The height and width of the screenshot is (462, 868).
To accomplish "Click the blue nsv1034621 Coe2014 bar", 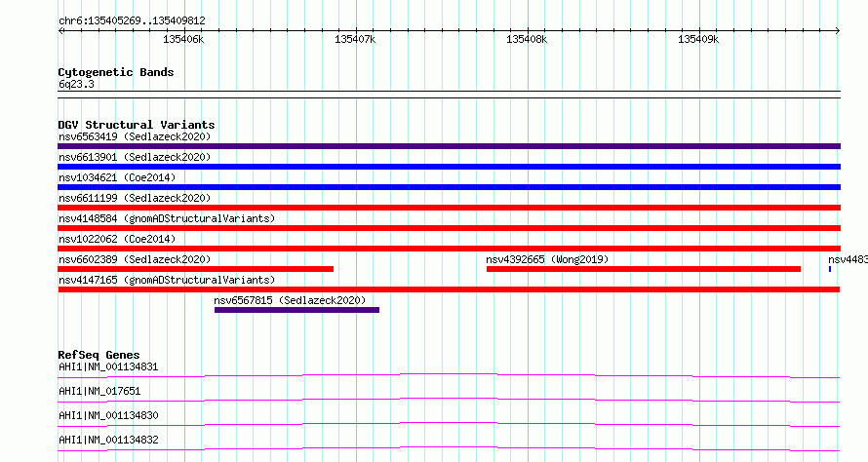I will point(449,187).
